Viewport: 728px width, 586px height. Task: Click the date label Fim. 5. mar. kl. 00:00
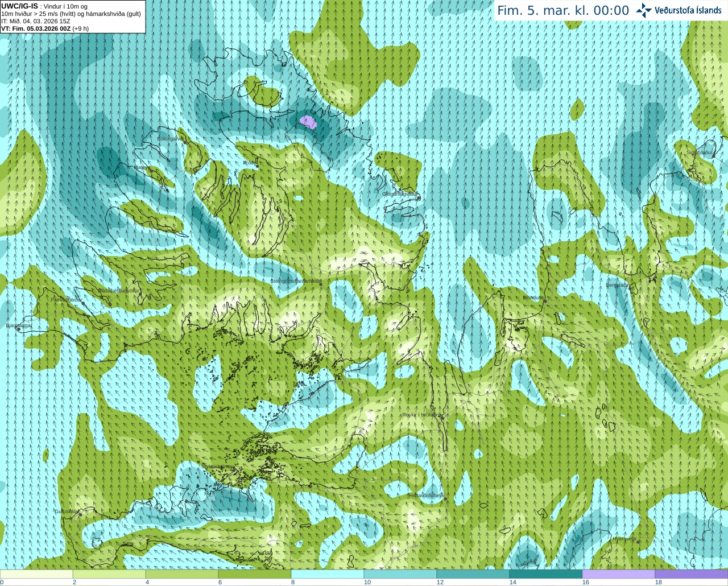[563, 11]
